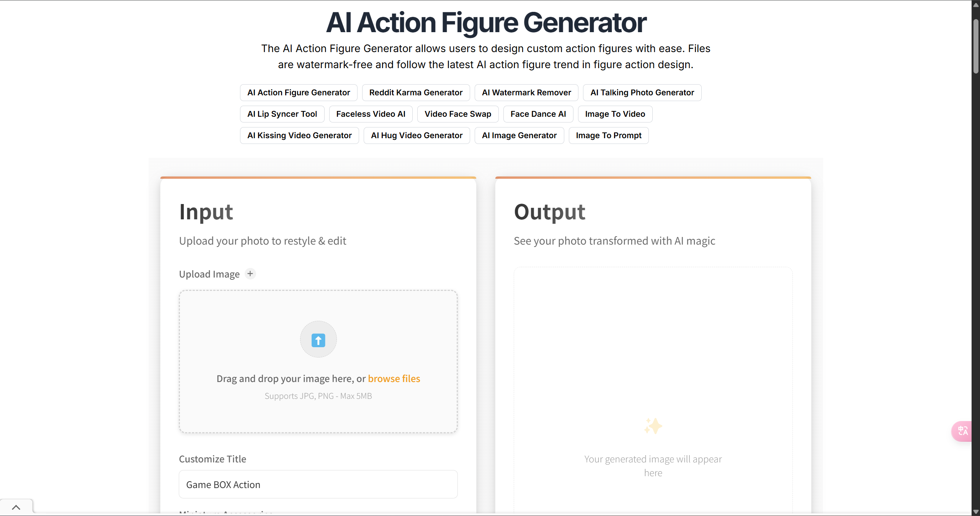The height and width of the screenshot is (516, 980).
Task: Click the plus icon beside Upload Image
Action: [x=251, y=274]
